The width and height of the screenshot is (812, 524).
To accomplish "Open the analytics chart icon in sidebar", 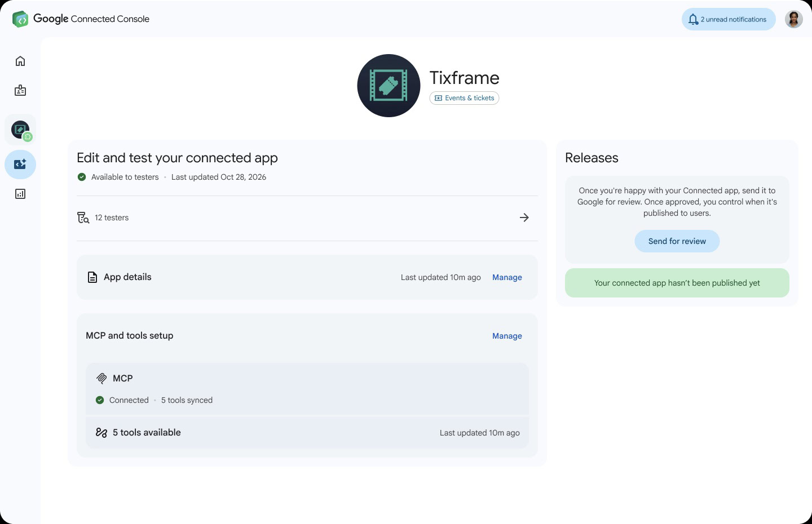I will [20, 194].
